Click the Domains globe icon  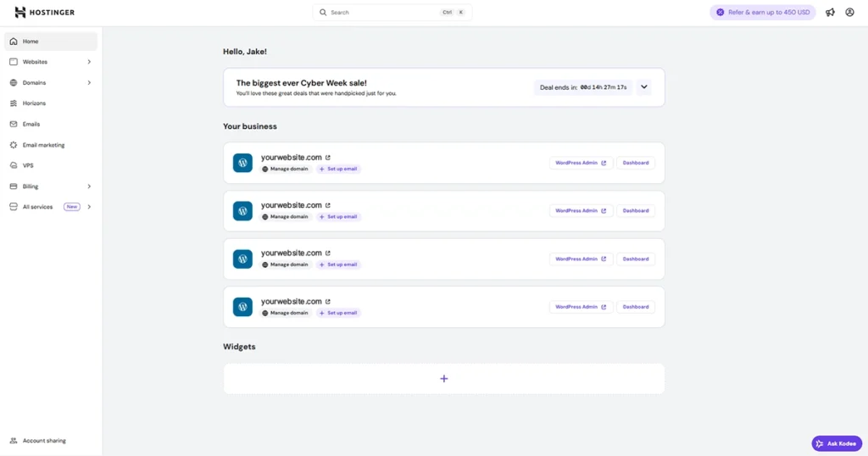click(x=14, y=82)
